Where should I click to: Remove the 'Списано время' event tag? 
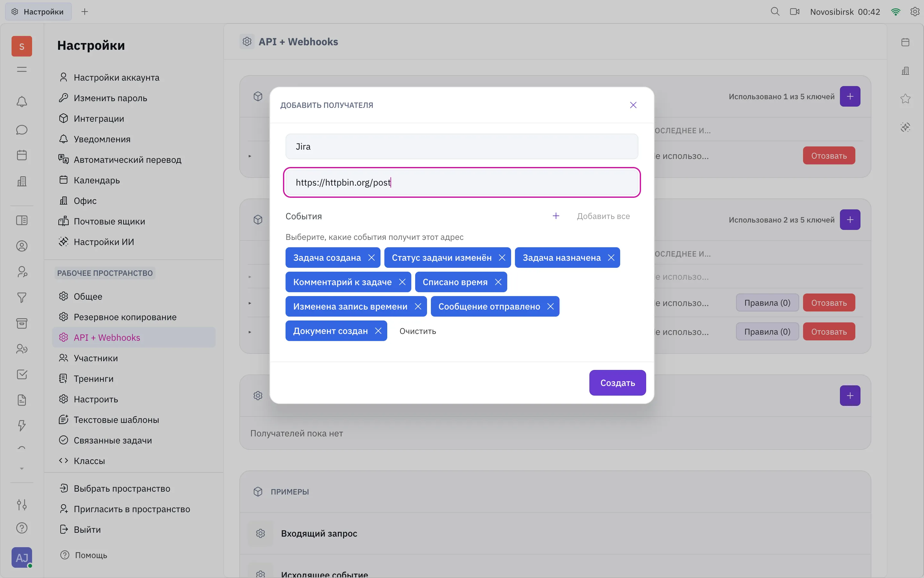pyautogui.click(x=498, y=282)
